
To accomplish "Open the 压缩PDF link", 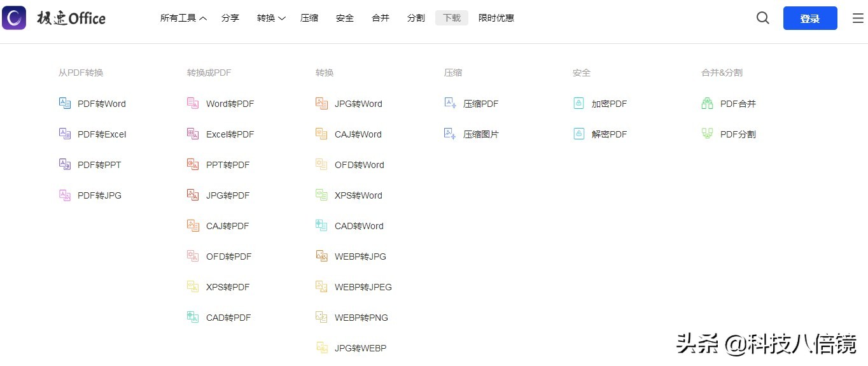I will point(481,104).
